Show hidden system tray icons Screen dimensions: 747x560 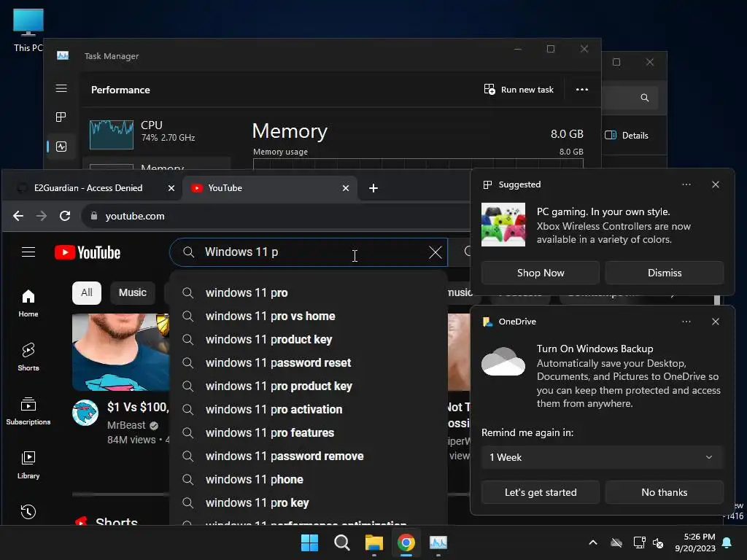coord(593,542)
